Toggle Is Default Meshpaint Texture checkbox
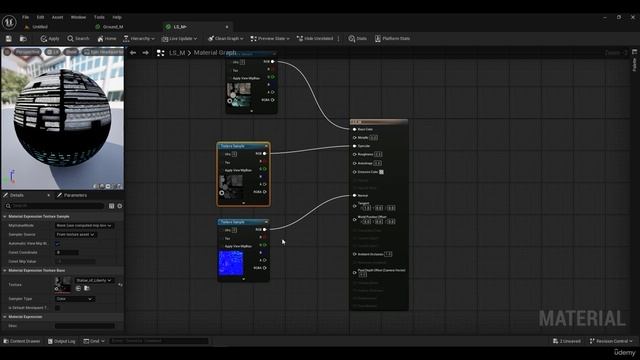The image size is (640, 360). [x=58, y=308]
